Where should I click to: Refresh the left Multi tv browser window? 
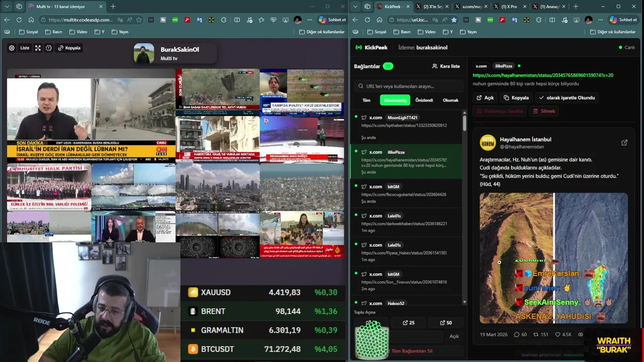[x=19, y=20]
